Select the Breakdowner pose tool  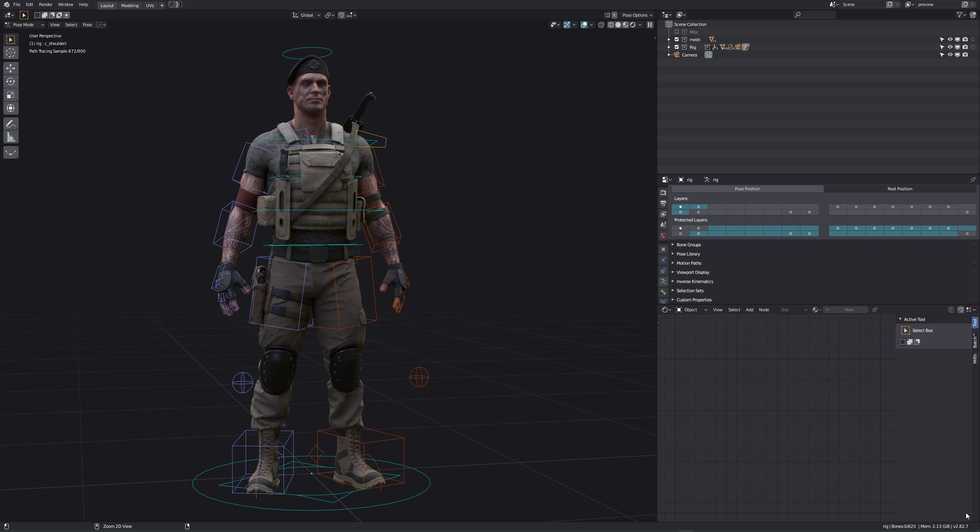[x=11, y=153]
